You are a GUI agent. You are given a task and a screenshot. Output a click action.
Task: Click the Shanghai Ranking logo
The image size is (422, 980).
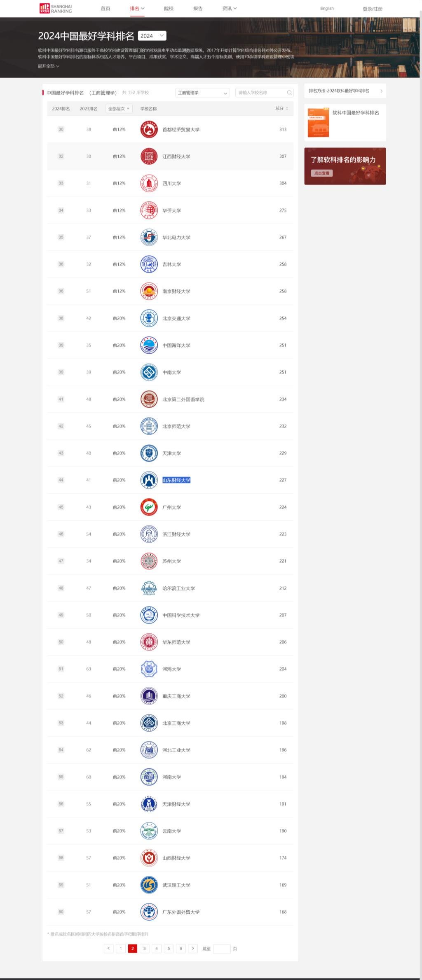56,9
